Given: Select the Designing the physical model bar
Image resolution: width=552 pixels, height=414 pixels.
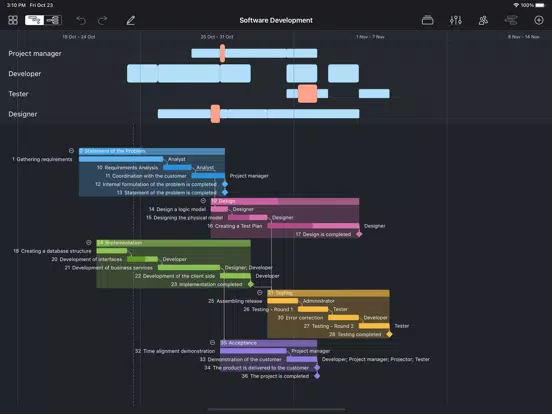Looking at the screenshot, I should (247, 218).
